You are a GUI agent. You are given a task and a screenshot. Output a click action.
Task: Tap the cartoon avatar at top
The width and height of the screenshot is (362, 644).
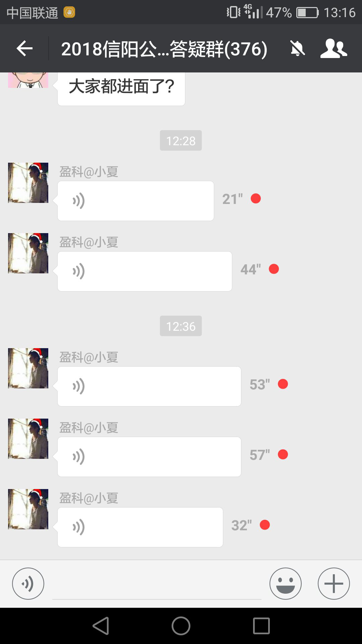(28, 80)
